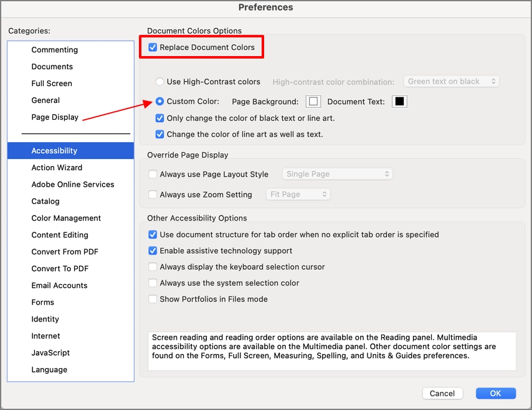Image resolution: width=532 pixels, height=410 pixels.
Task: Select Full Screen category
Action: [70, 83]
